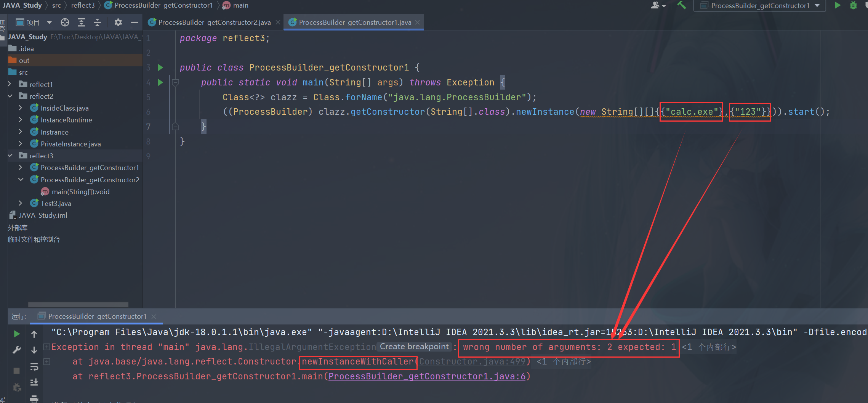Click the wrench icon in run panel

17,350
